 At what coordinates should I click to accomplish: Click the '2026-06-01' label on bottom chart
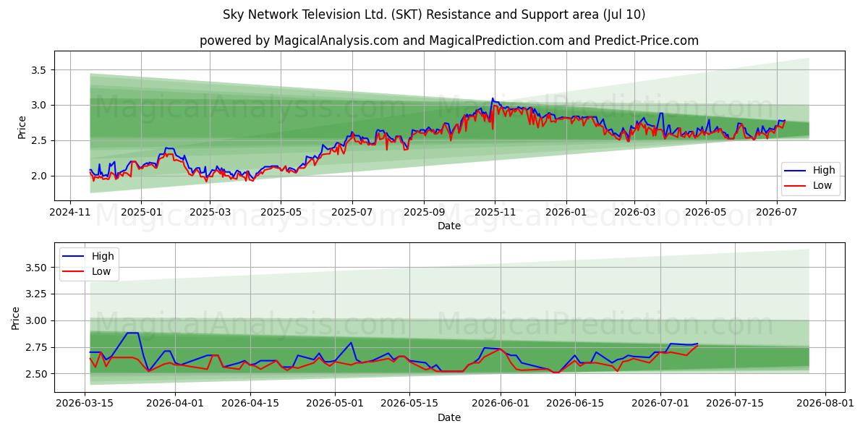[x=501, y=405]
